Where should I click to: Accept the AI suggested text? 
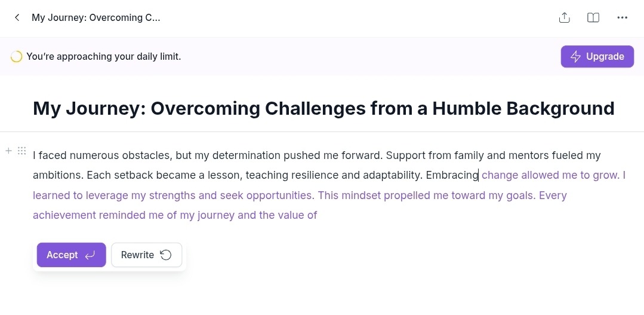[x=72, y=255]
